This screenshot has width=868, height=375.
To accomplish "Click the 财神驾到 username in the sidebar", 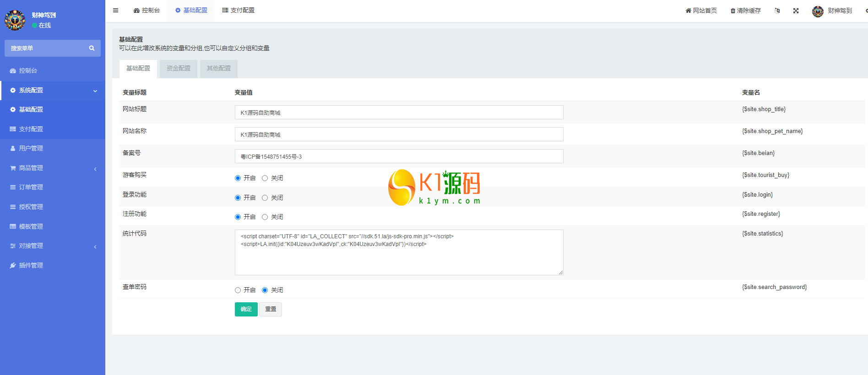I will [44, 15].
